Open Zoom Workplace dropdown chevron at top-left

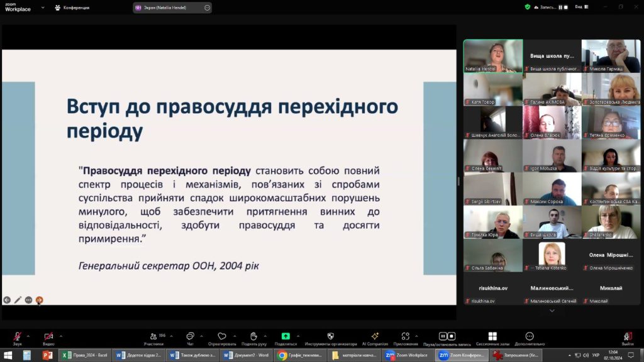[43, 8]
